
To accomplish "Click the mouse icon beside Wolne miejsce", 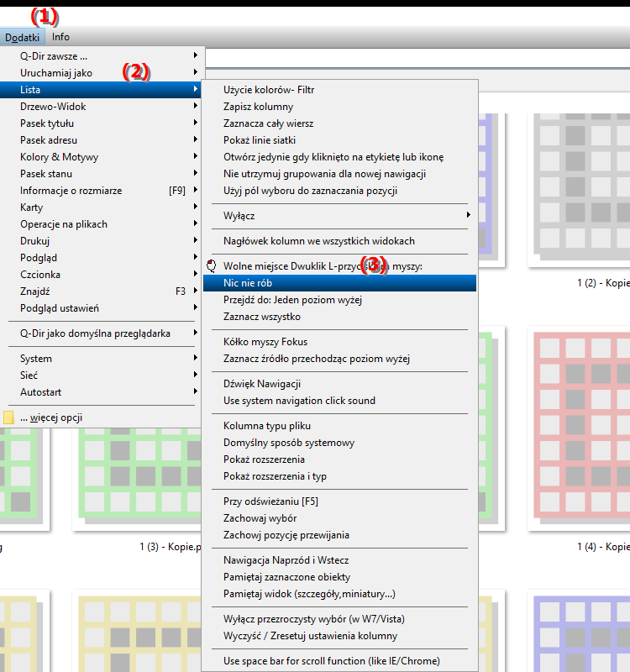I will click(x=212, y=266).
